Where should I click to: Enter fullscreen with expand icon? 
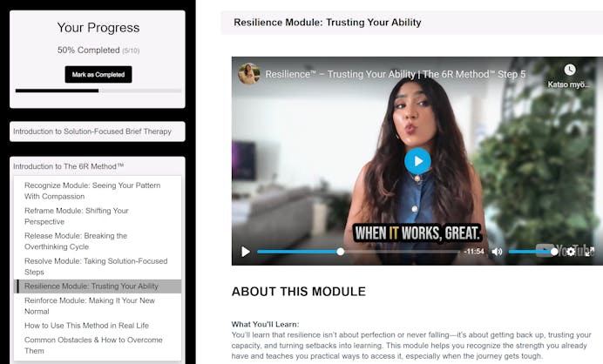590,252
